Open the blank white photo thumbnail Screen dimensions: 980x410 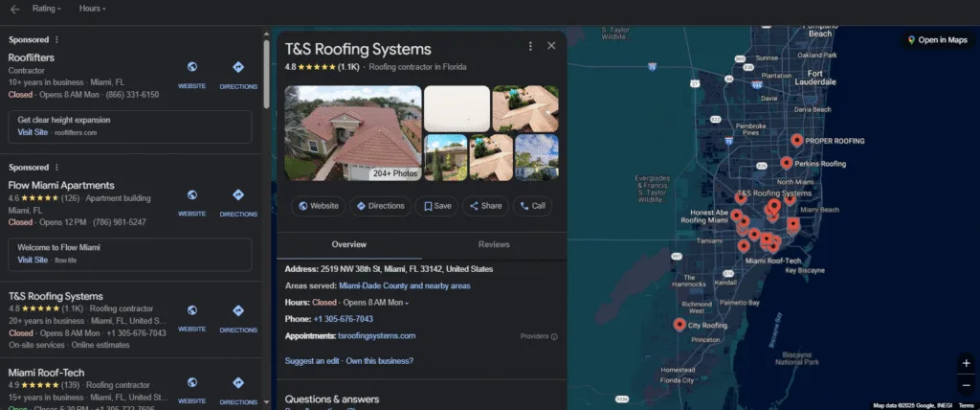click(x=457, y=108)
